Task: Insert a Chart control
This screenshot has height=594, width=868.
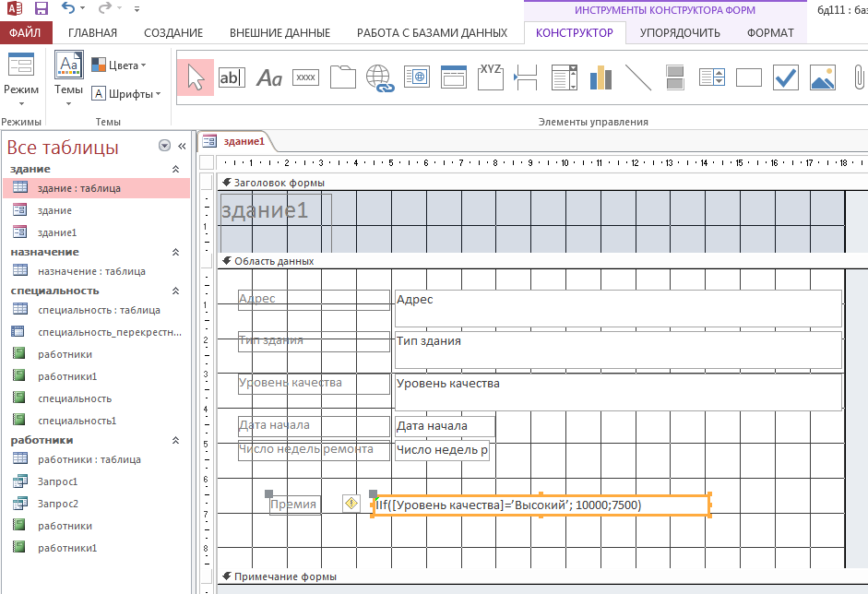Action: coord(601,77)
